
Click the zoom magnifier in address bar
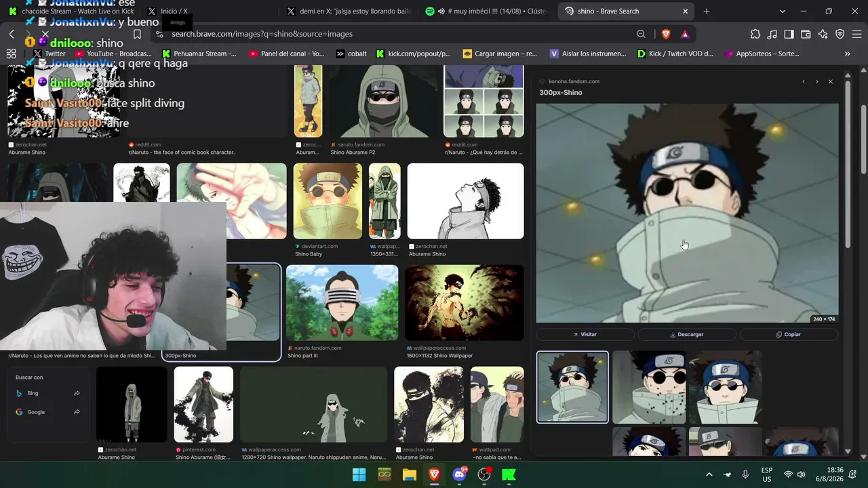click(x=641, y=34)
